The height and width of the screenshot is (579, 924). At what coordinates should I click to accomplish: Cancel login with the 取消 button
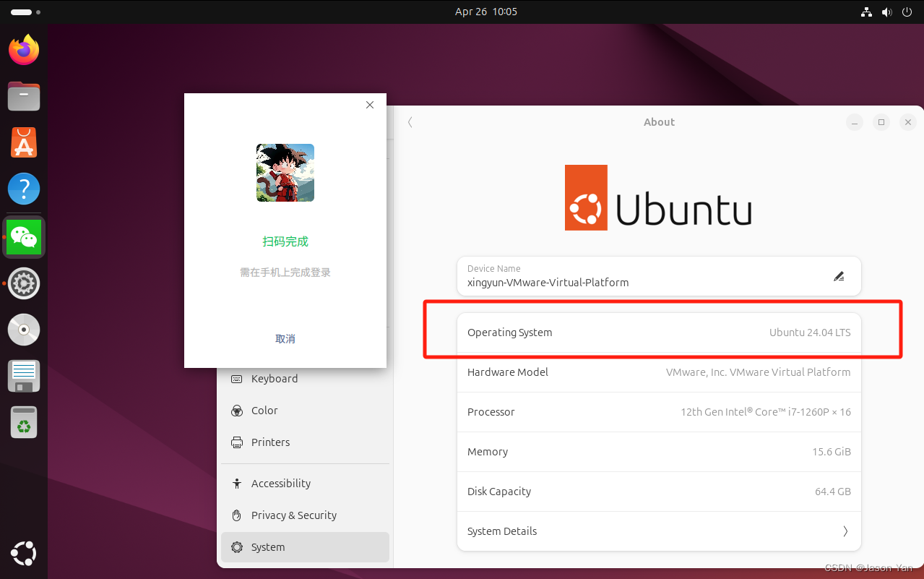point(285,339)
